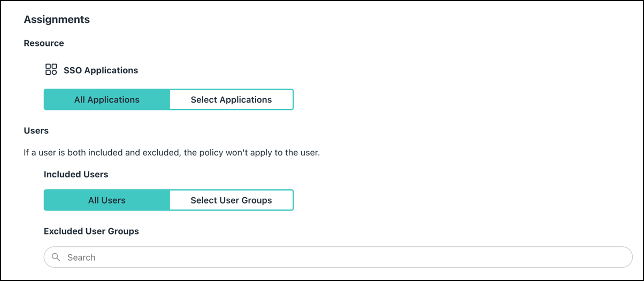Click the SSO Applications grid icon
Viewport: 644px width, 281px height.
[x=51, y=69]
